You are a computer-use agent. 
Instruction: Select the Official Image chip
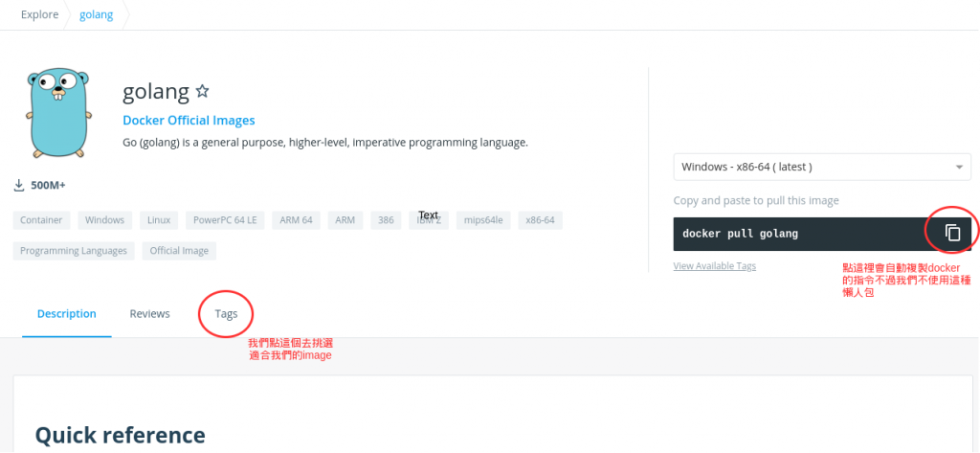[x=179, y=251]
